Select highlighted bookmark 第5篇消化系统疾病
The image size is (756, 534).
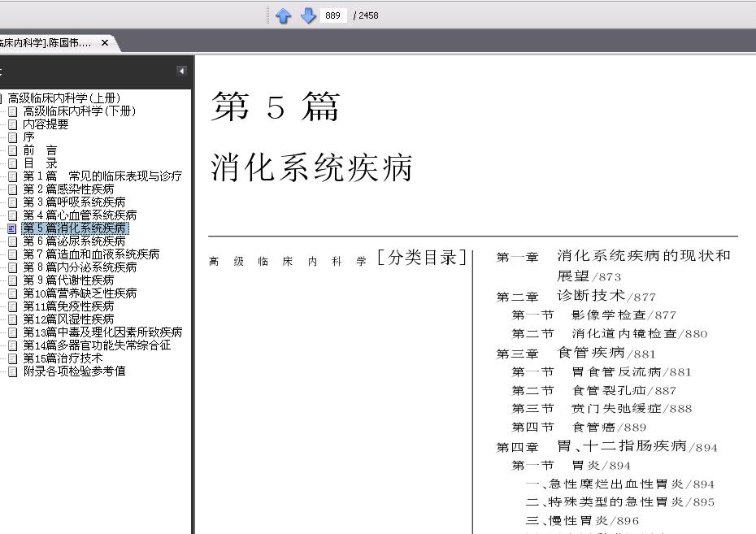pyautogui.click(x=75, y=228)
